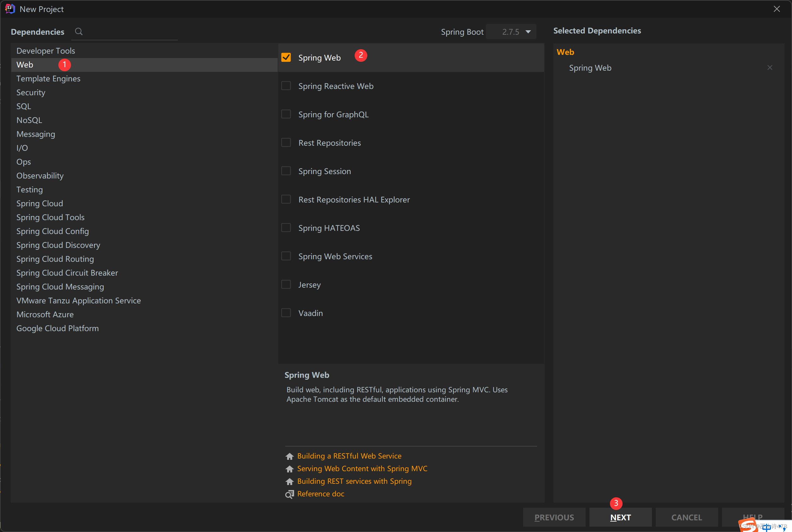Viewport: 792px width, 532px height.
Task: Click the Web group header in Selected Dependencies
Action: [x=565, y=52]
